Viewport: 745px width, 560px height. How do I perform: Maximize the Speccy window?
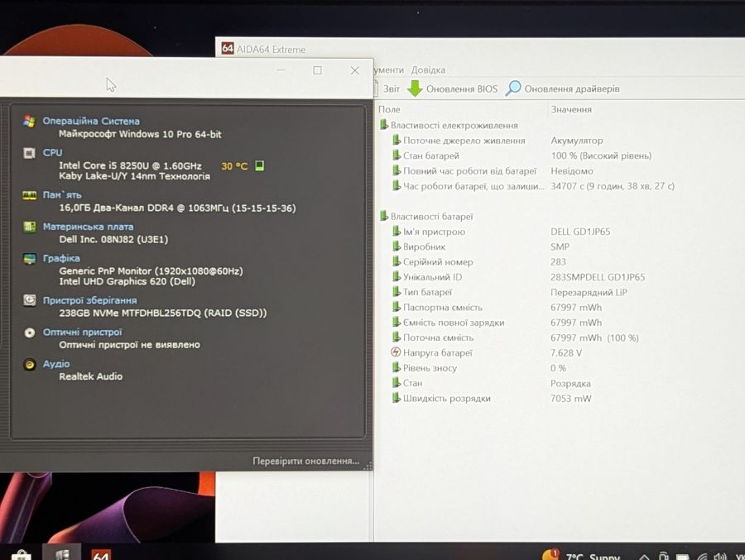pyautogui.click(x=317, y=70)
